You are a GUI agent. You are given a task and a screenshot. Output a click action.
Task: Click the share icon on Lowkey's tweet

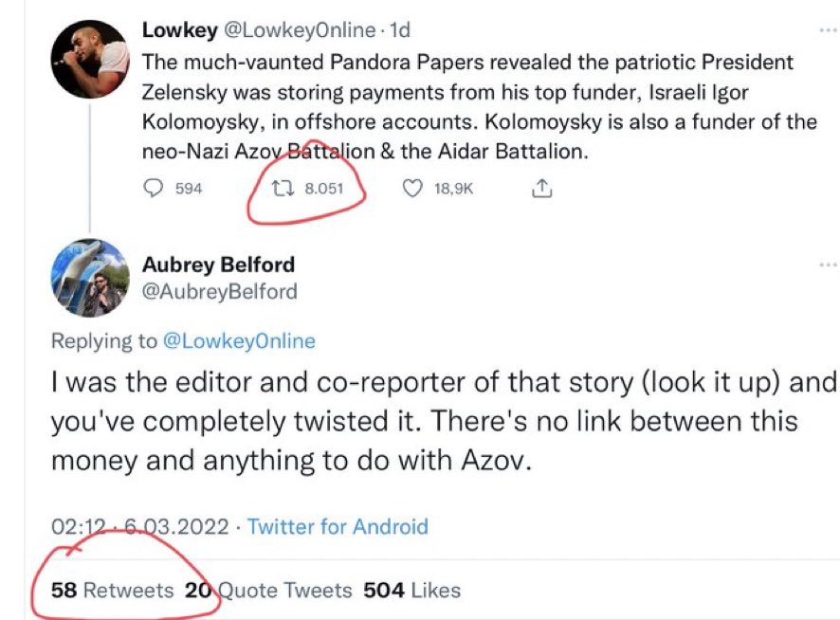[x=541, y=189]
